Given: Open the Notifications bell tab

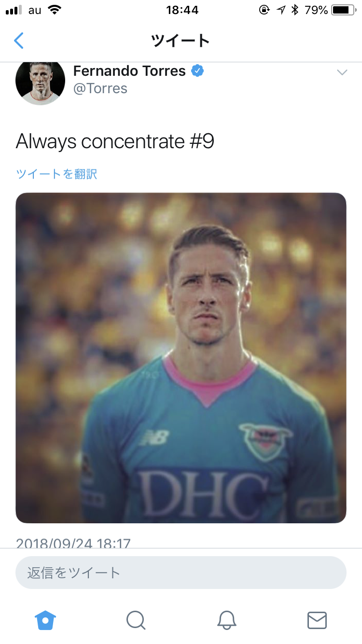Looking at the screenshot, I should [x=226, y=620].
